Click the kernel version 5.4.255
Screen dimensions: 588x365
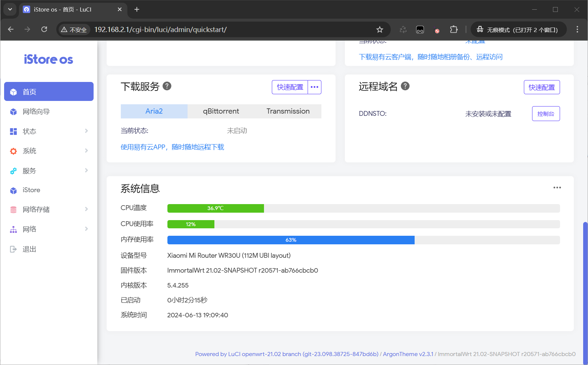178,285
